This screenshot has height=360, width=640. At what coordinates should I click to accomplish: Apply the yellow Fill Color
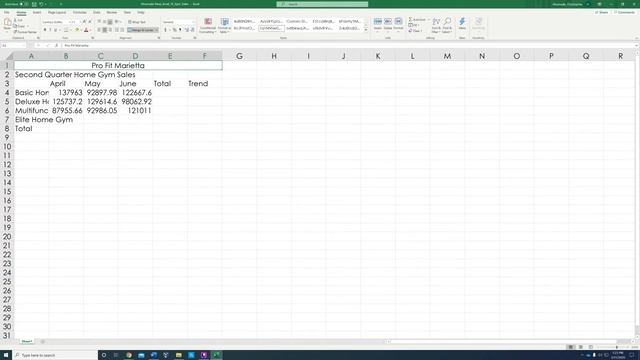pyautogui.click(x=76, y=30)
